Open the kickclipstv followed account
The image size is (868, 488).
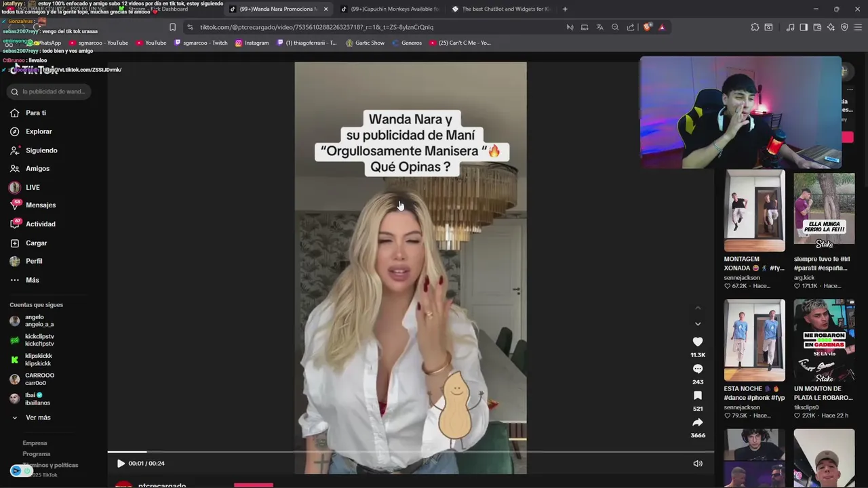tap(32, 340)
